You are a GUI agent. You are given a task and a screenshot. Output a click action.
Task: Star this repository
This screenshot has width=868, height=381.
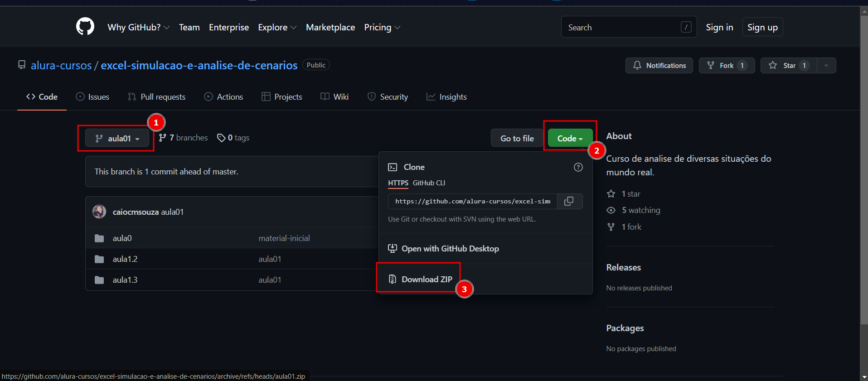[x=789, y=65]
